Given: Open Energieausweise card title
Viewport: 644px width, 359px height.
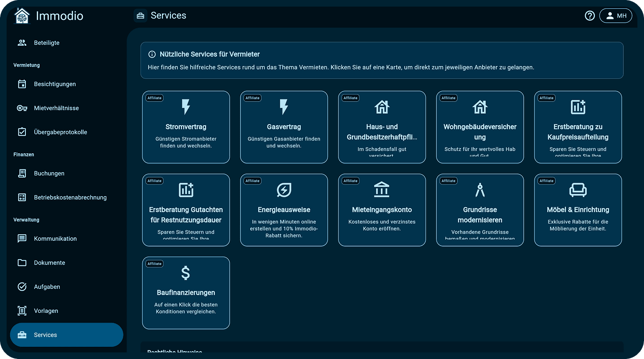Looking at the screenshot, I should click(284, 210).
